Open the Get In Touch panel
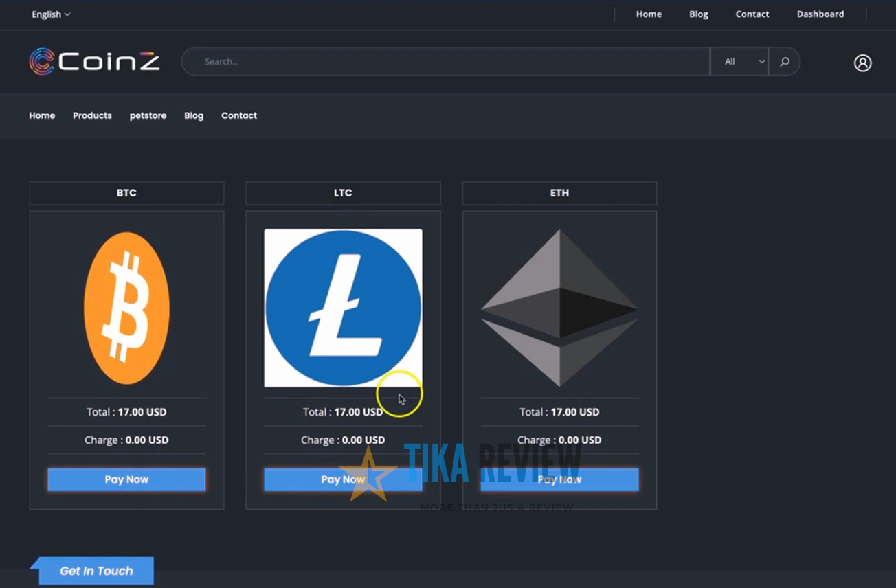The width and height of the screenshot is (896, 588). pyautogui.click(x=96, y=570)
